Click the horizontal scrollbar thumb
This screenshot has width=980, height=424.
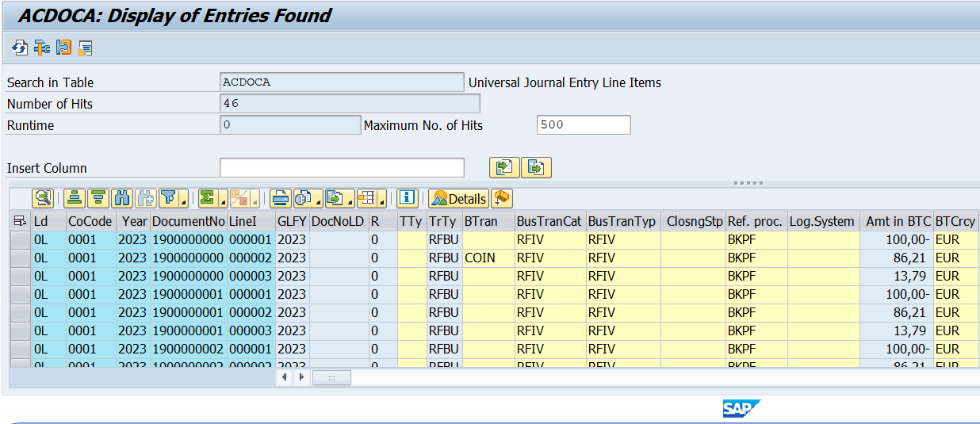[x=331, y=378]
